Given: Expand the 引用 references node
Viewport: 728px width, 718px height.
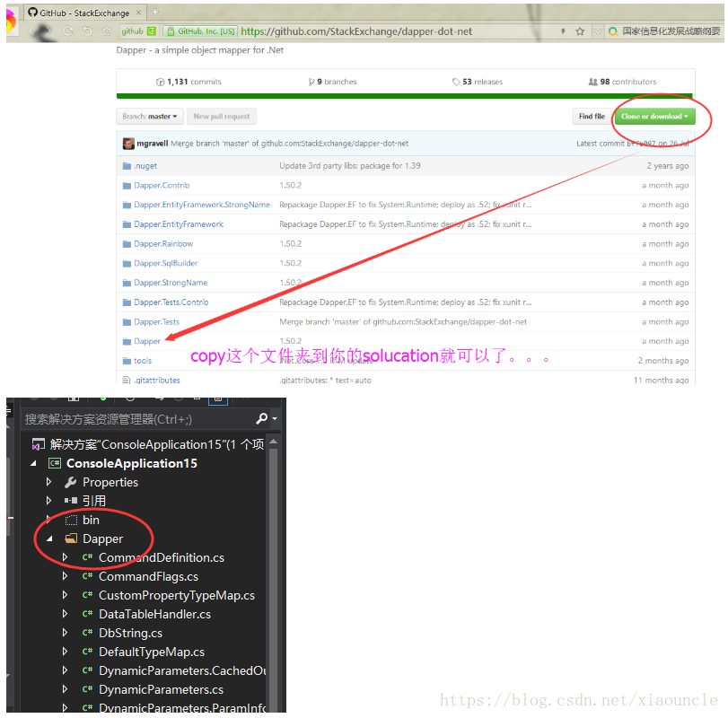Looking at the screenshot, I should coord(48,500).
